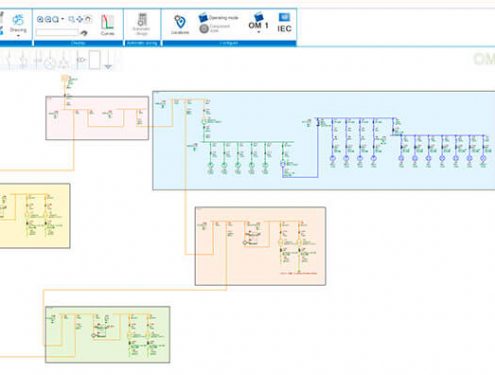Select the zoom area tool

(x=71, y=19)
